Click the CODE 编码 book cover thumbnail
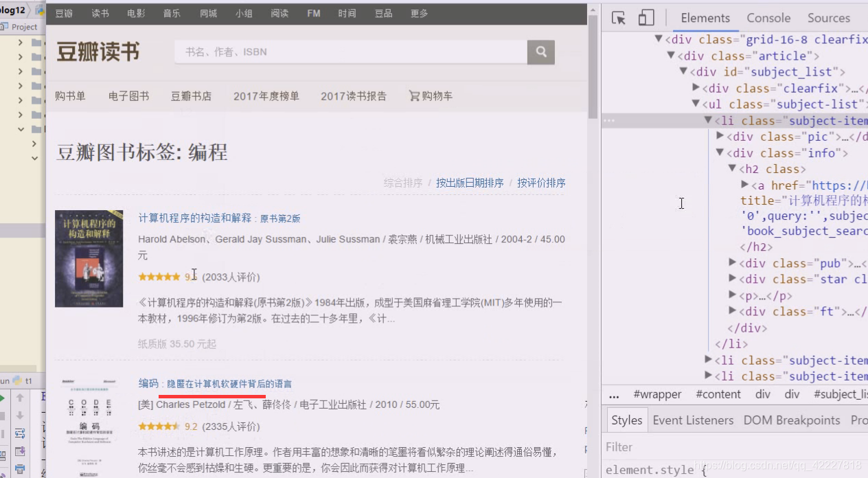The image size is (868, 478). 89,426
